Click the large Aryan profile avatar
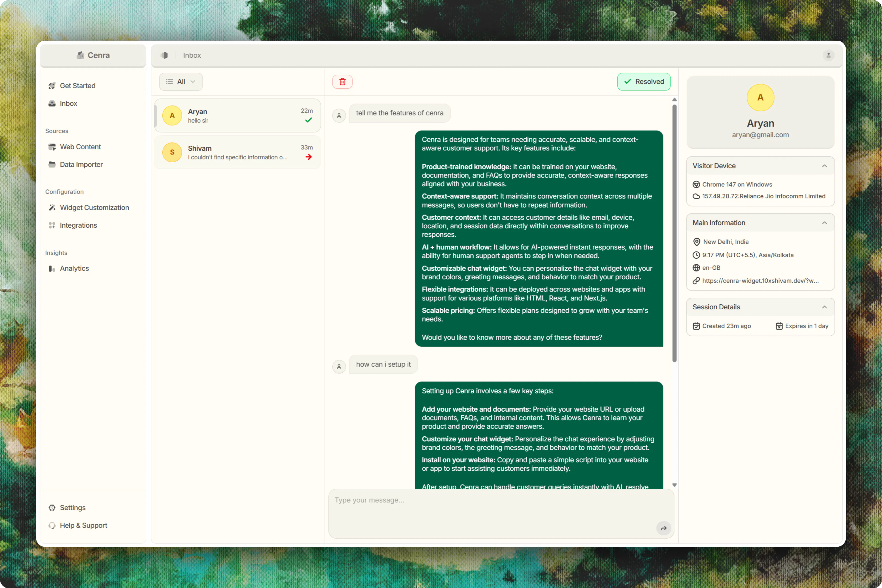The image size is (882, 588). 760,97
